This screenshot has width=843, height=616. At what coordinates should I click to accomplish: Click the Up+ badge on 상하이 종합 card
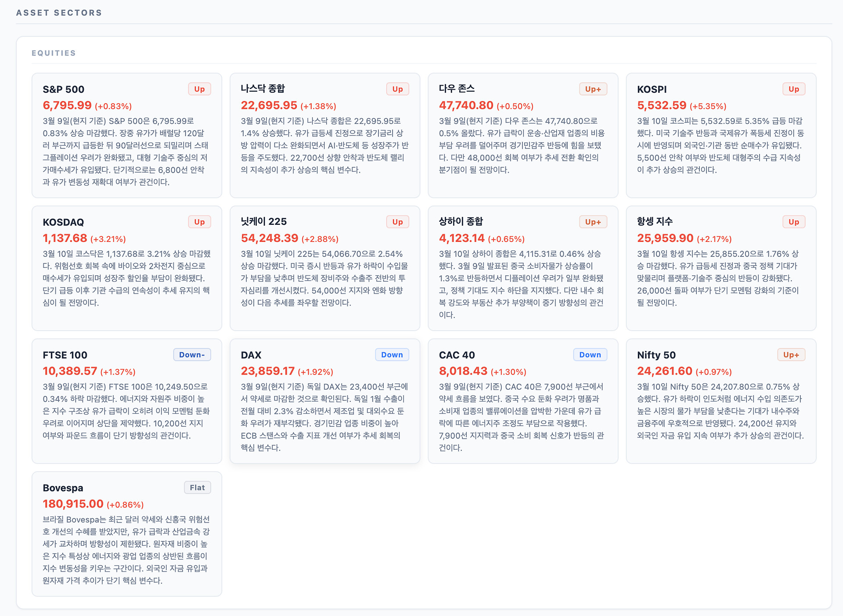[593, 222]
